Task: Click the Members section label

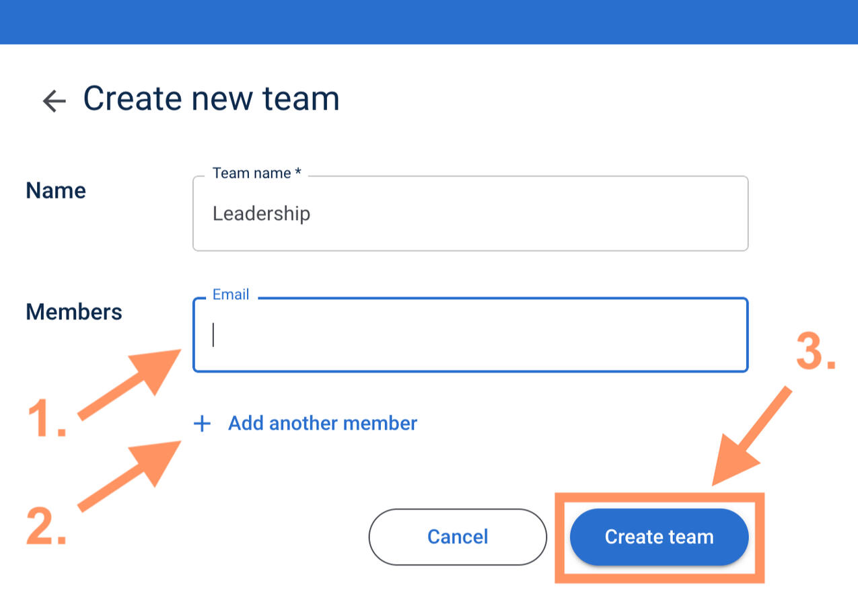Action: 74,312
